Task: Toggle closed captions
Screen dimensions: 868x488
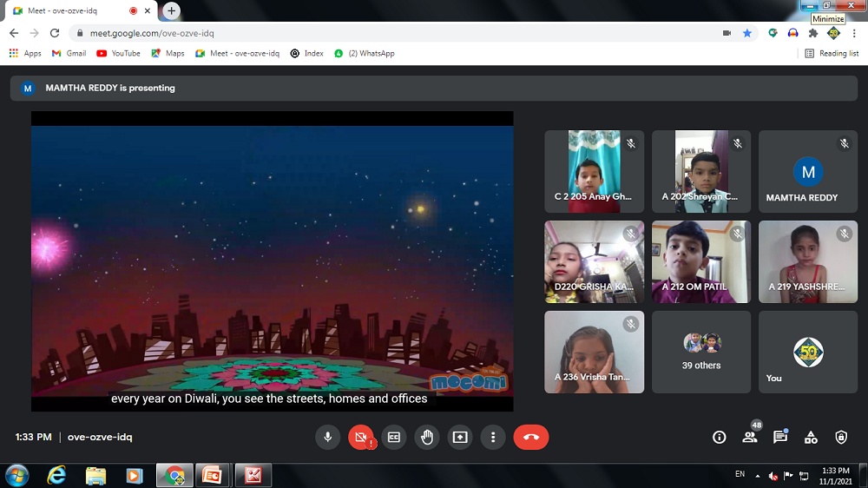Action: [393, 438]
